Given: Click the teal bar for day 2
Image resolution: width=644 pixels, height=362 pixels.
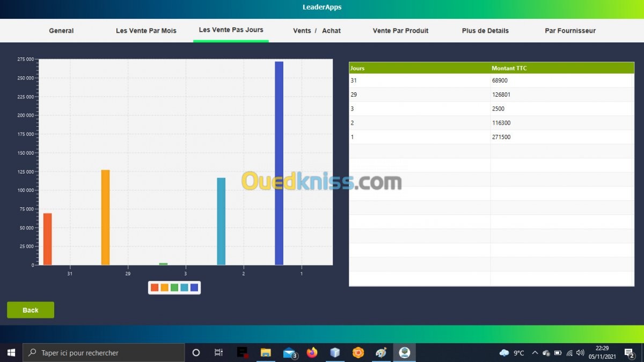Looking at the screenshot, I should [221, 221].
